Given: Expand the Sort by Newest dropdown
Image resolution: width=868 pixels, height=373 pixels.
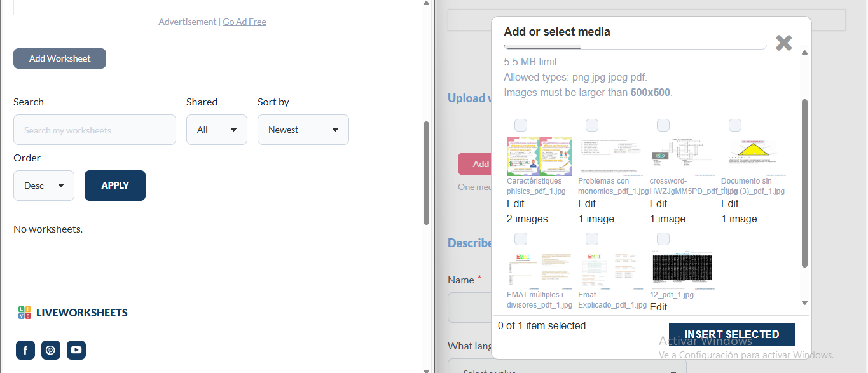Looking at the screenshot, I should coord(303,130).
